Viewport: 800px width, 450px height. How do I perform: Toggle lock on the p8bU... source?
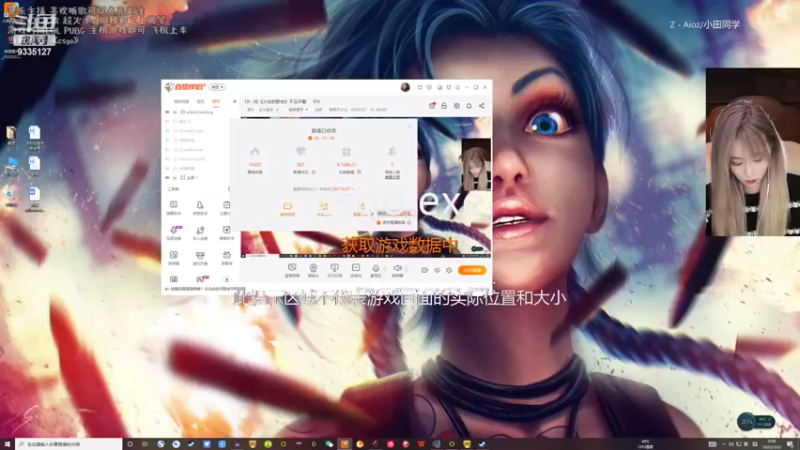[175, 112]
